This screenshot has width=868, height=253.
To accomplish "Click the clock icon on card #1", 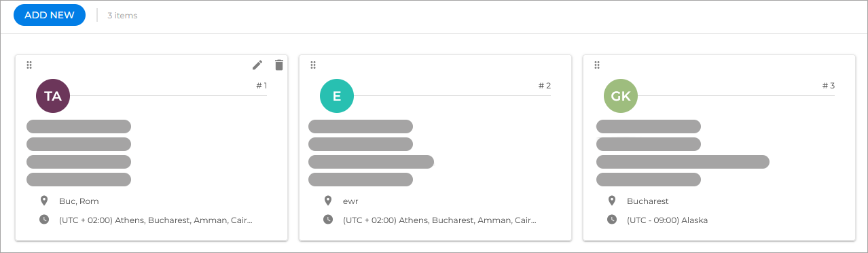I will 44,220.
